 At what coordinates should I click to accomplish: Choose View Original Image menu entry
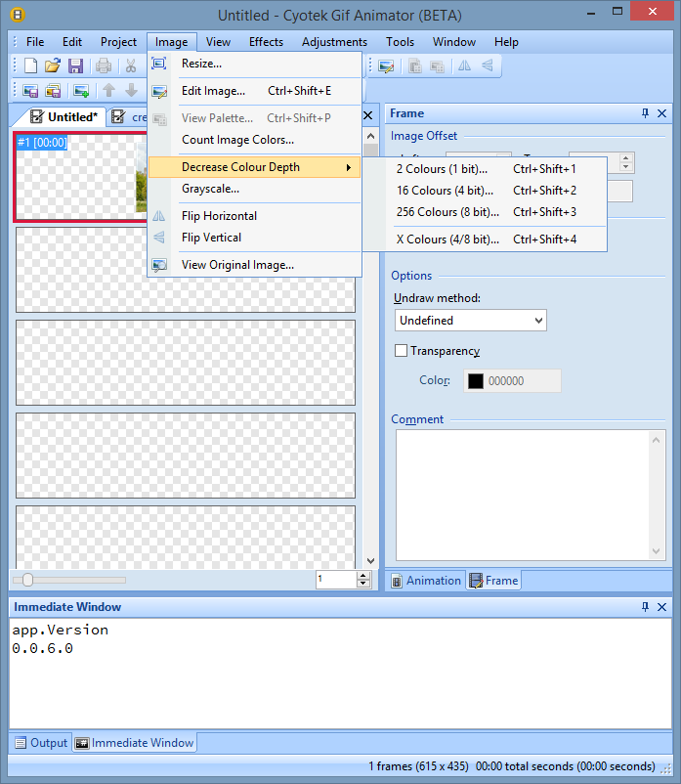[255, 265]
